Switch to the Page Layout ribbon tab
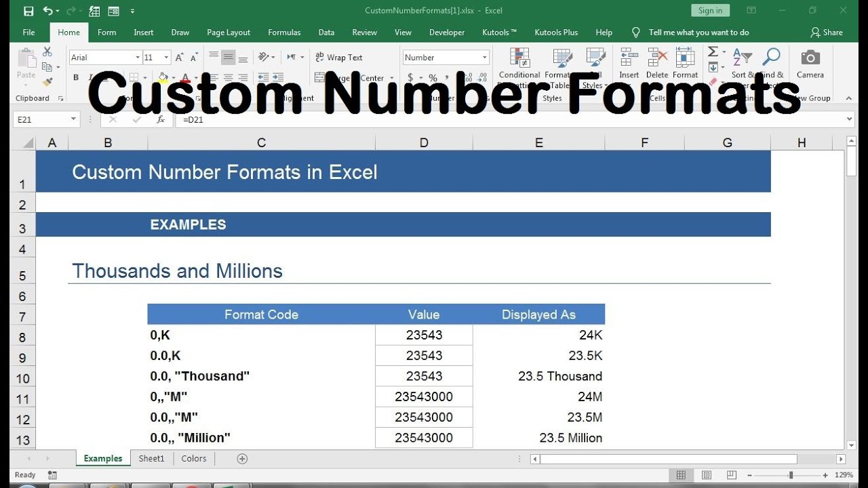 229,32
